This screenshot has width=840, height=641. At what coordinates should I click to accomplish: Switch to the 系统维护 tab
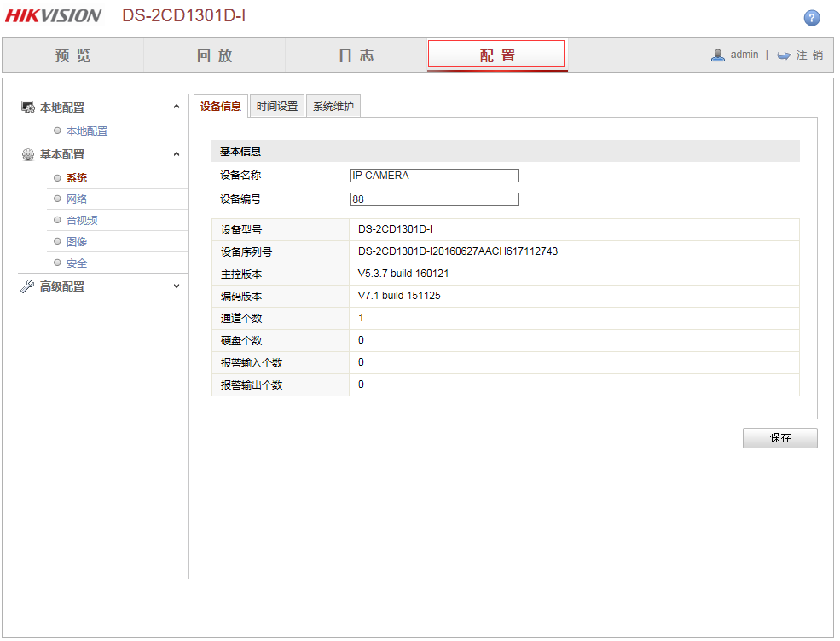[x=333, y=107]
